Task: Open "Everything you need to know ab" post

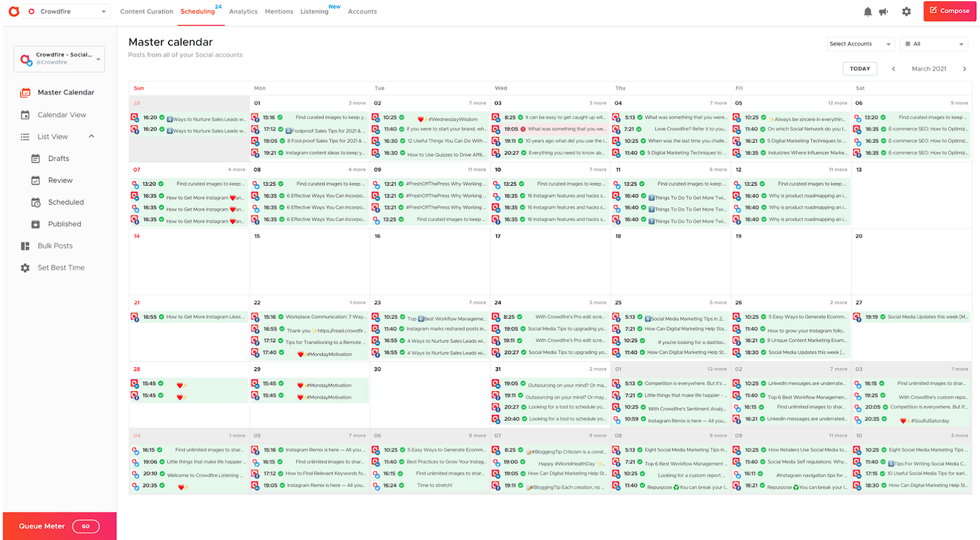Action: (549, 153)
